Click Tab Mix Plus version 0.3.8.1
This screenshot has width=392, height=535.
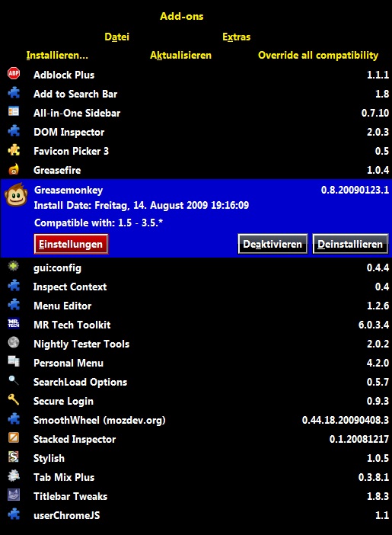374,477
